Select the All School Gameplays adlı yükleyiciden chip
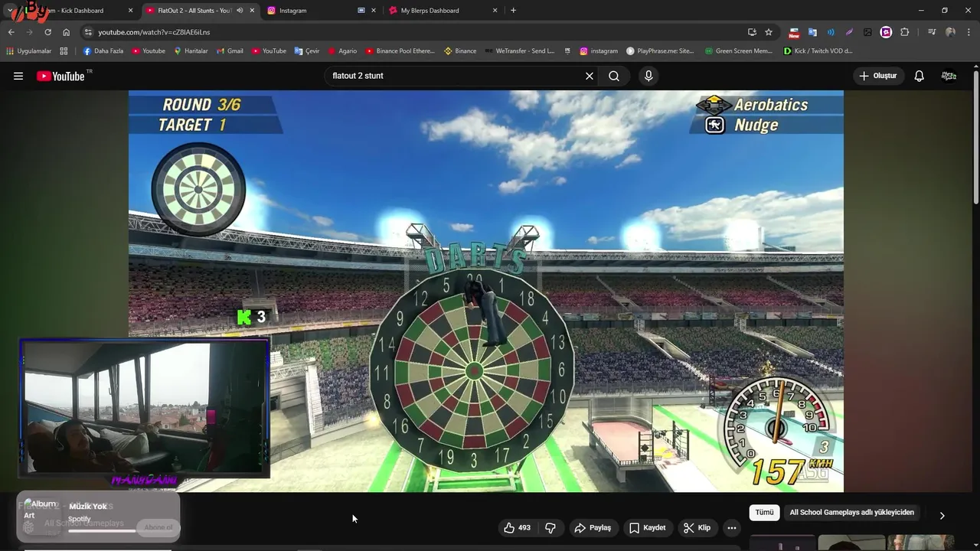Image resolution: width=980 pixels, height=551 pixels. 851,513
